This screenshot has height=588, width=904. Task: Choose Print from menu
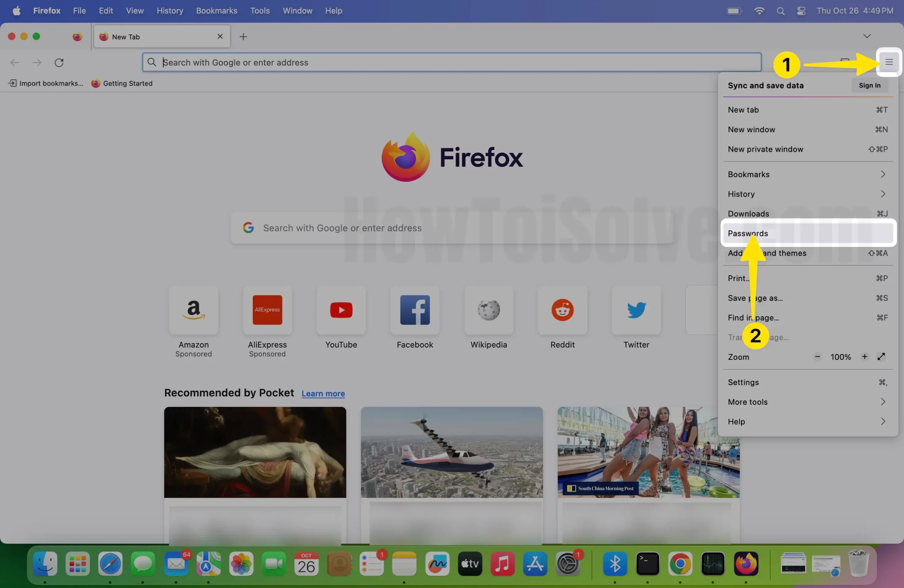pos(808,278)
